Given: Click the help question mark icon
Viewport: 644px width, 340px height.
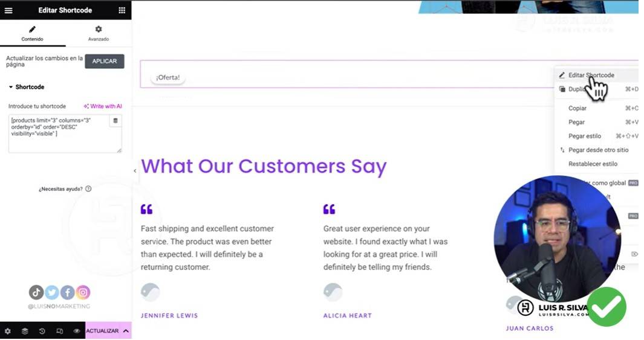Looking at the screenshot, I should tap(88, 189).
